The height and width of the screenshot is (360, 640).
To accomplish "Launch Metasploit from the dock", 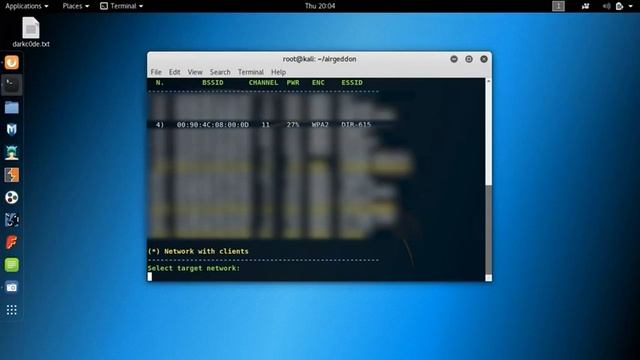I will coord(11,130).
